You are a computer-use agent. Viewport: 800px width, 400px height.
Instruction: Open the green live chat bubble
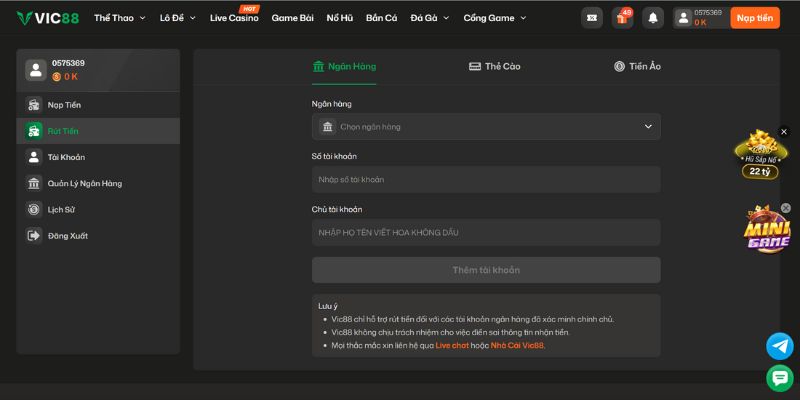[x=779, y=378]
